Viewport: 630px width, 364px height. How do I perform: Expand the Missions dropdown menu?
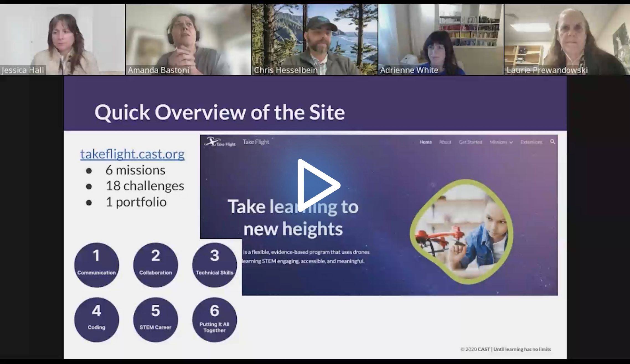(501, 142)
